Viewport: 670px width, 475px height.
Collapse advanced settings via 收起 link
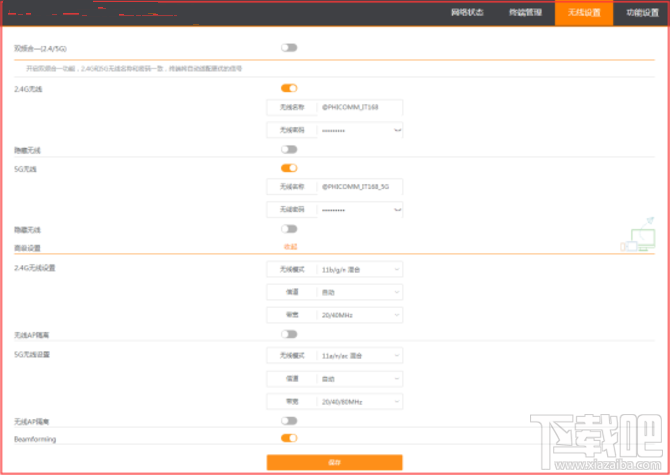pyautogui.click(x=291, y=247)
